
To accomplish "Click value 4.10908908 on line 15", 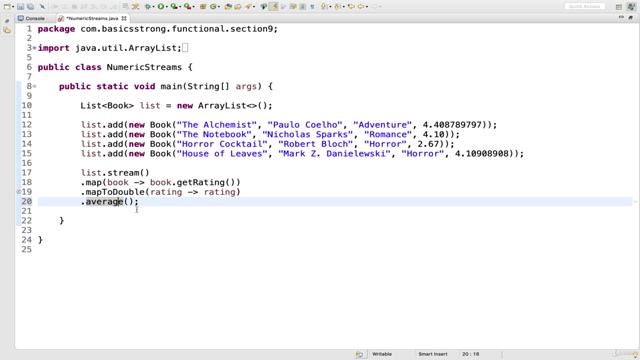I will pos(483,153).
